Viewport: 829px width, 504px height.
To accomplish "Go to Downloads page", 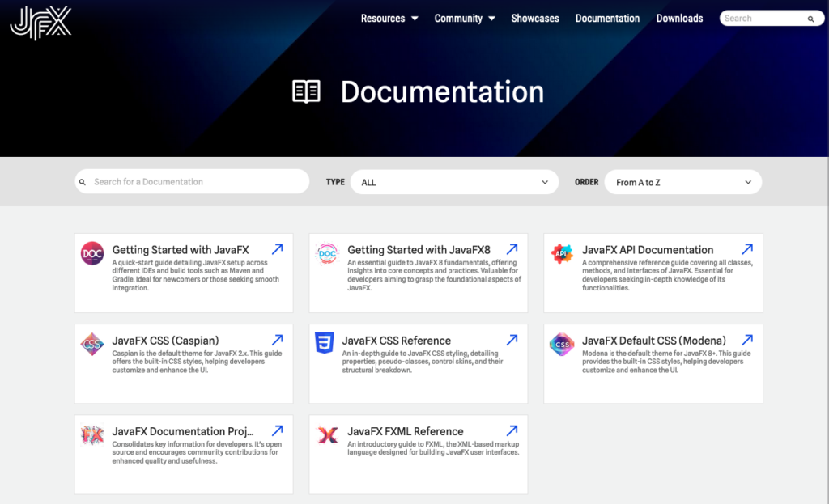I will (679, 19).
